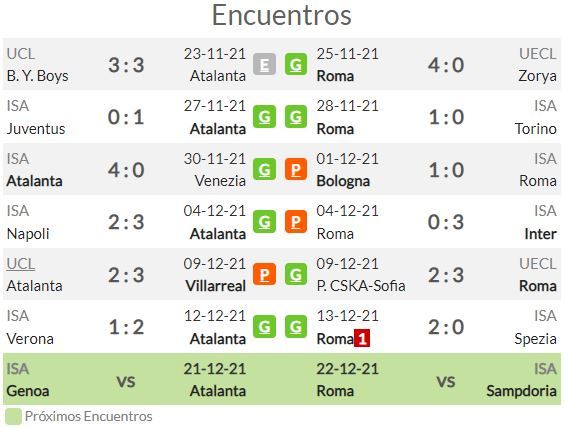Click the 2:3 score of Napoli vs Atalanta
The width and height of the screenshot is (565, 428).
click(126, 222)
